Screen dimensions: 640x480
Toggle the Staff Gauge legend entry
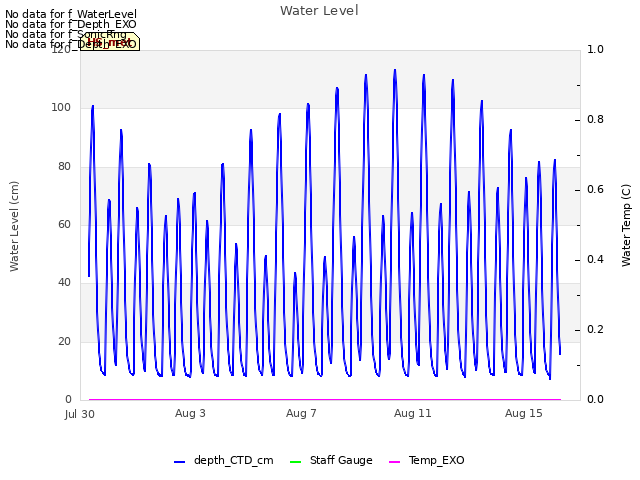(x=331, y=460)
